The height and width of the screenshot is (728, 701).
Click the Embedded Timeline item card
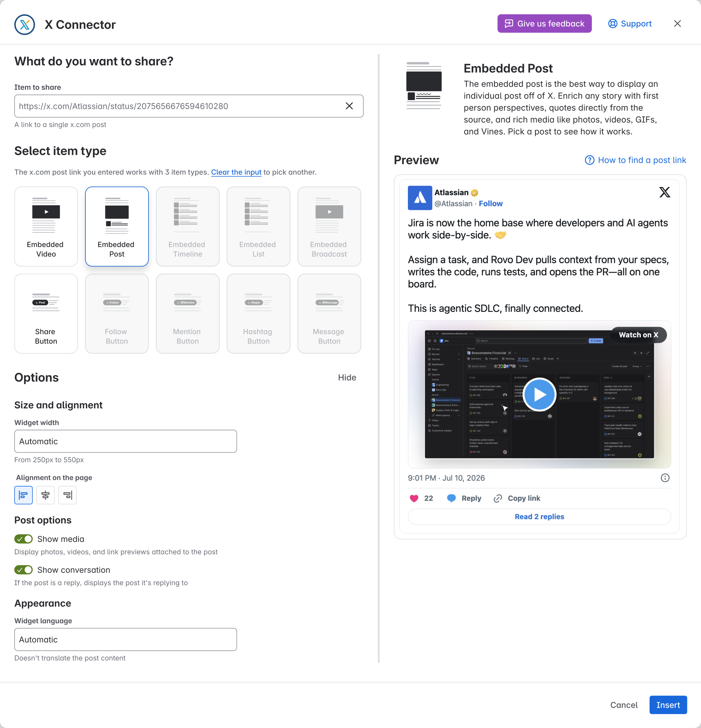[187, 226]
